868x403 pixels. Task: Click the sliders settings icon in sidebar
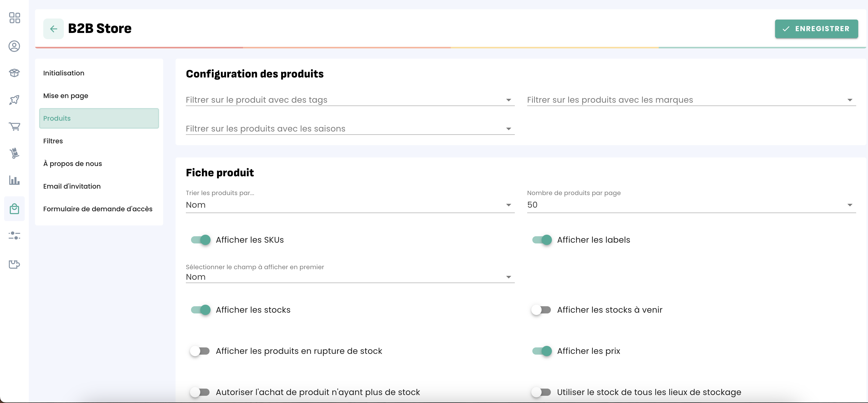14,235
